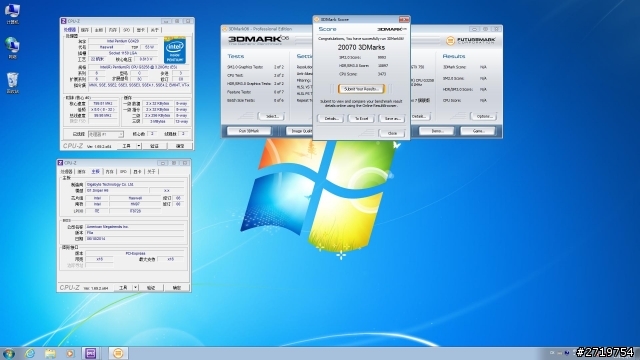Click 验证 button in CPU-Z mainboard window
This screenshot has height=360, width=640.
[x=151, y=287]
